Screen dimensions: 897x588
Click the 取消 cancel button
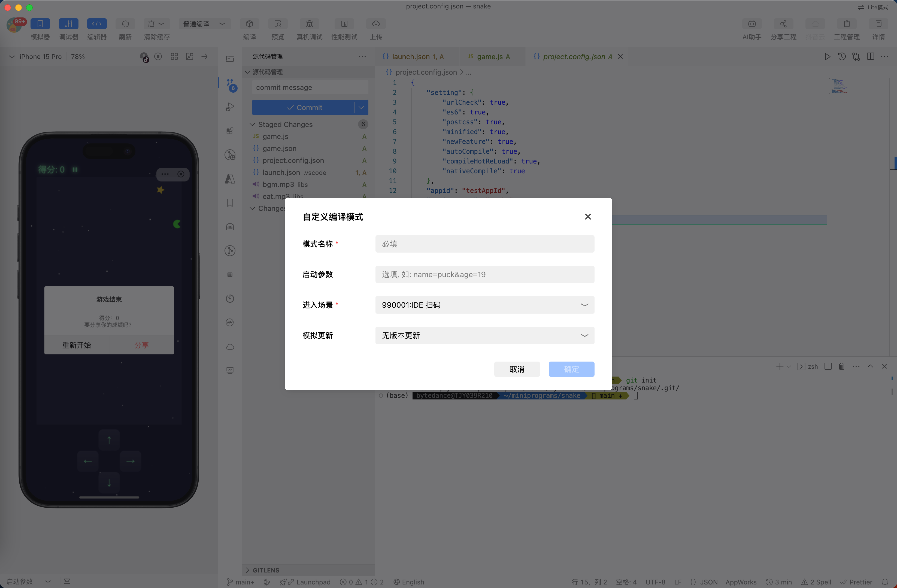[517, 369]
